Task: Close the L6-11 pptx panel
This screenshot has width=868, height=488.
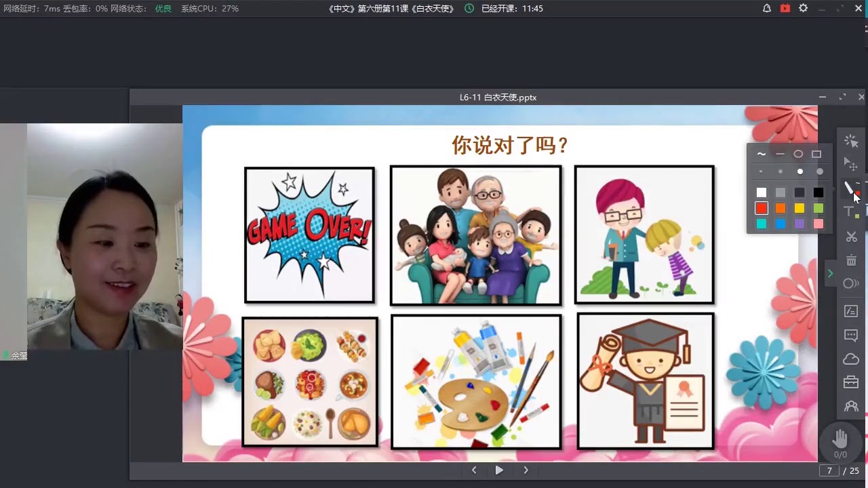Action: tap(861, 97)
